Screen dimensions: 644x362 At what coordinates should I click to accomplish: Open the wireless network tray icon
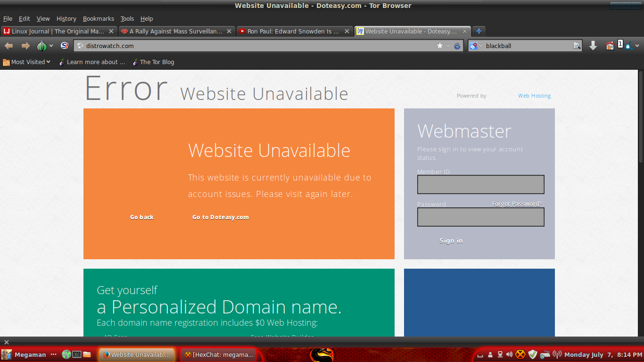[557, 354]
